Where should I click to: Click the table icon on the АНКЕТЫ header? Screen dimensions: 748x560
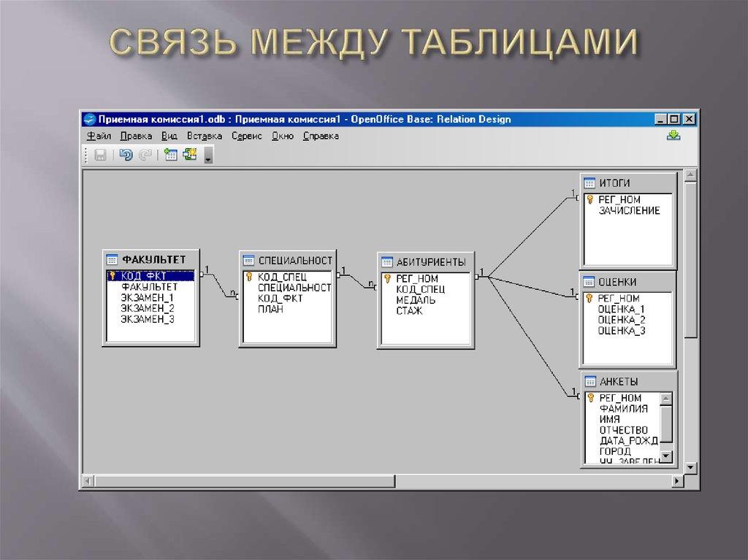[589, 381]
